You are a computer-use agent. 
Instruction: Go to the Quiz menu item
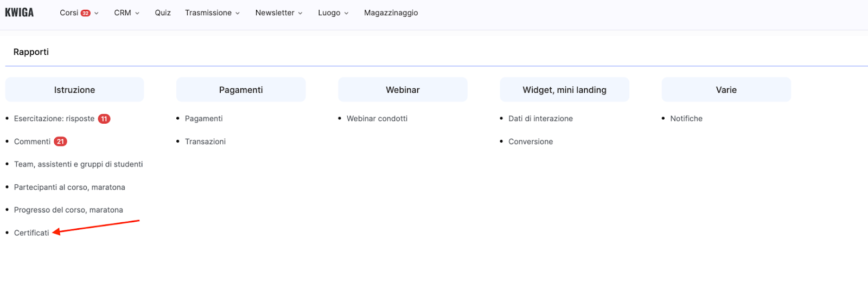point(163,12)
